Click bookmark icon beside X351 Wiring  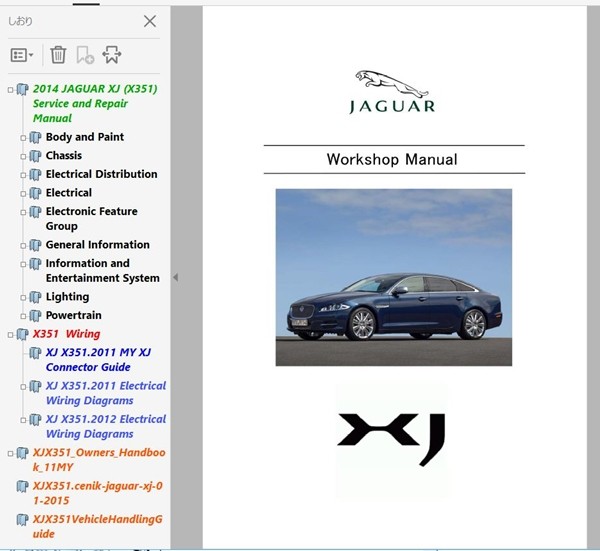pos(22,335)
